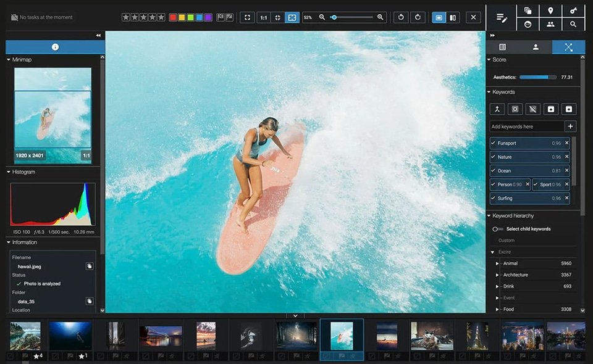
Task: Open the metadata list tab
Action: coord(502,47)
